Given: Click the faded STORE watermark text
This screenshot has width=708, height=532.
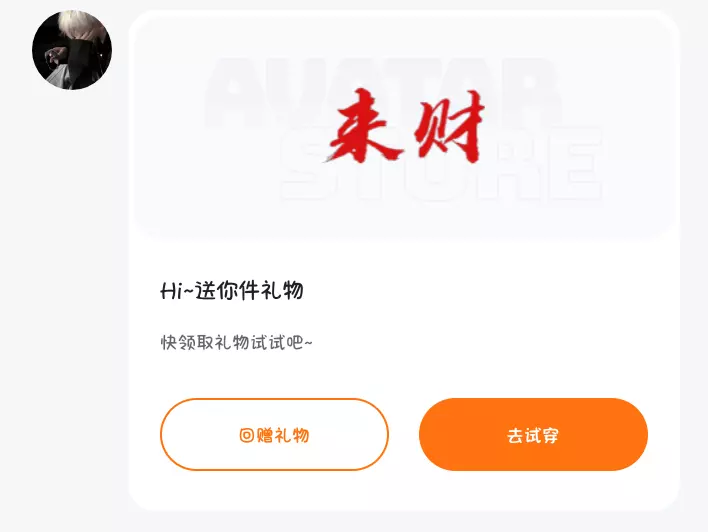Looking at the screenshot, I should (x=442, y=165).
